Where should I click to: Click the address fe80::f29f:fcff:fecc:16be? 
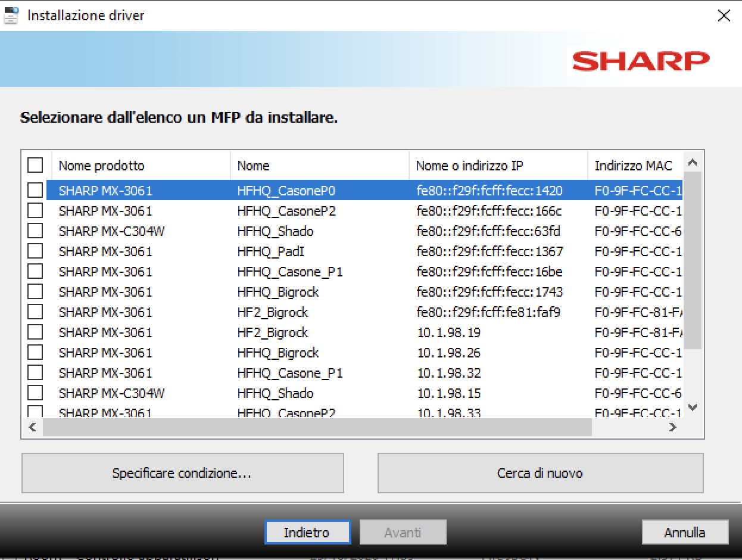pyautogui.click(x=490, y=272)
